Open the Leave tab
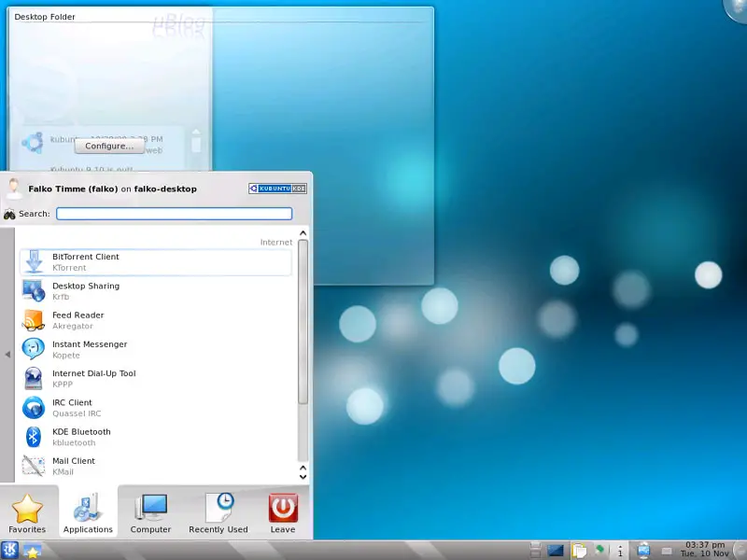Image resolution: width=747 pixels, height=560 pixels. 283,512
